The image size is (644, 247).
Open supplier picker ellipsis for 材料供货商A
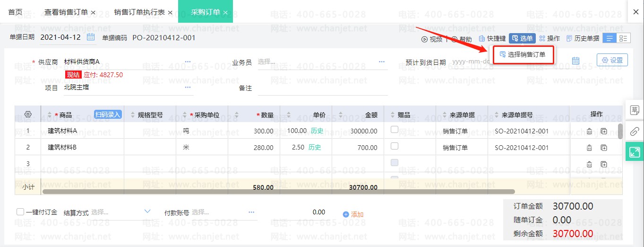coord(188,62)
